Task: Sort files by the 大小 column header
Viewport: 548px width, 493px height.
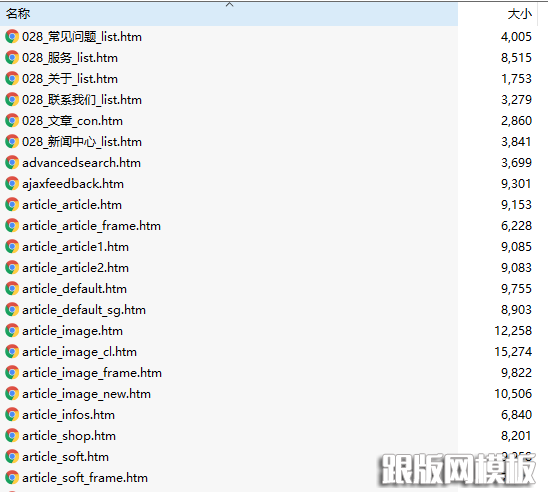Action: click(519, 14)
